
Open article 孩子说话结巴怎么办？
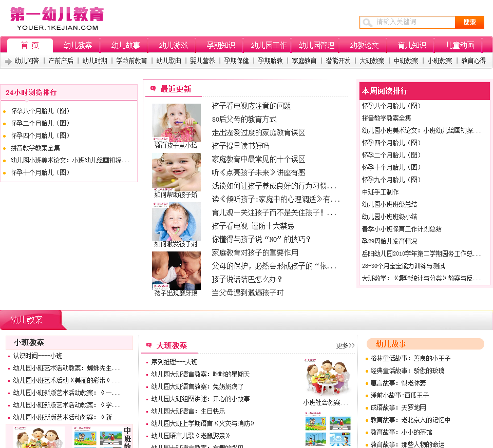pyautogui.click(x=247, y=279)
